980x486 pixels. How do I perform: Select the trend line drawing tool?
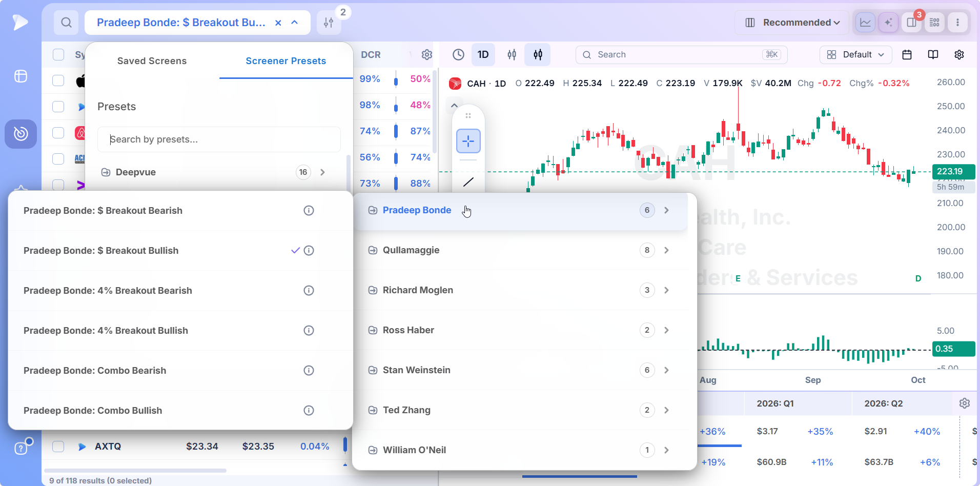[468, 182]
